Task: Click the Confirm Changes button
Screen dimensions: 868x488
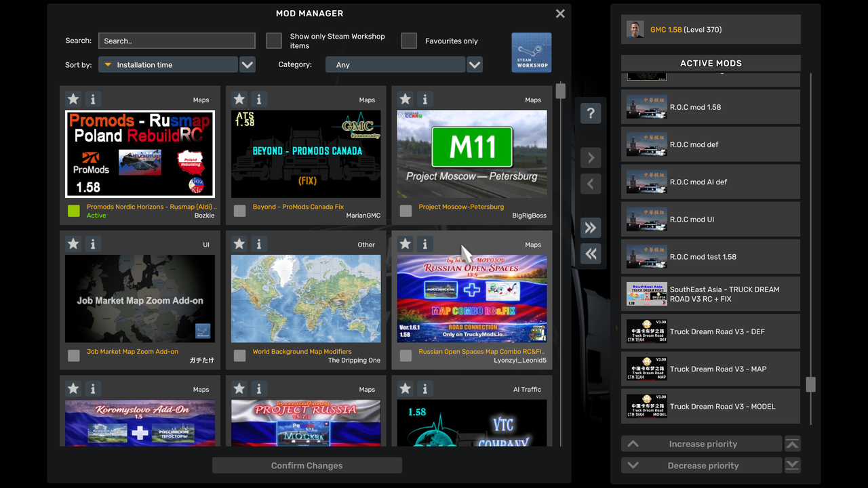Action: tap(307, 466)
